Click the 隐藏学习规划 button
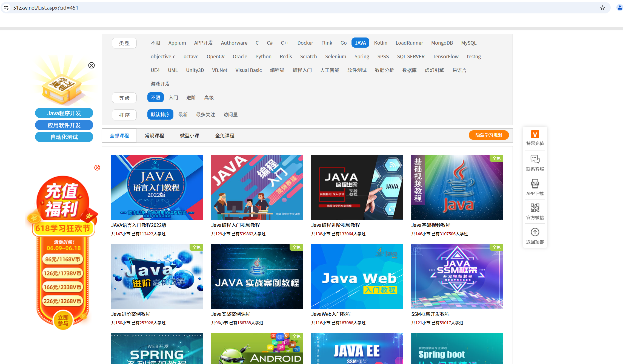This screenshot has height=364, width=623. point(489,135)
